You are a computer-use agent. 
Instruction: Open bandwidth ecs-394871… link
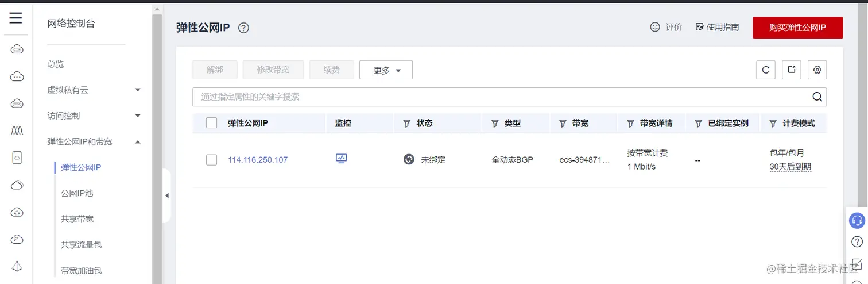(x=584, y=160)
